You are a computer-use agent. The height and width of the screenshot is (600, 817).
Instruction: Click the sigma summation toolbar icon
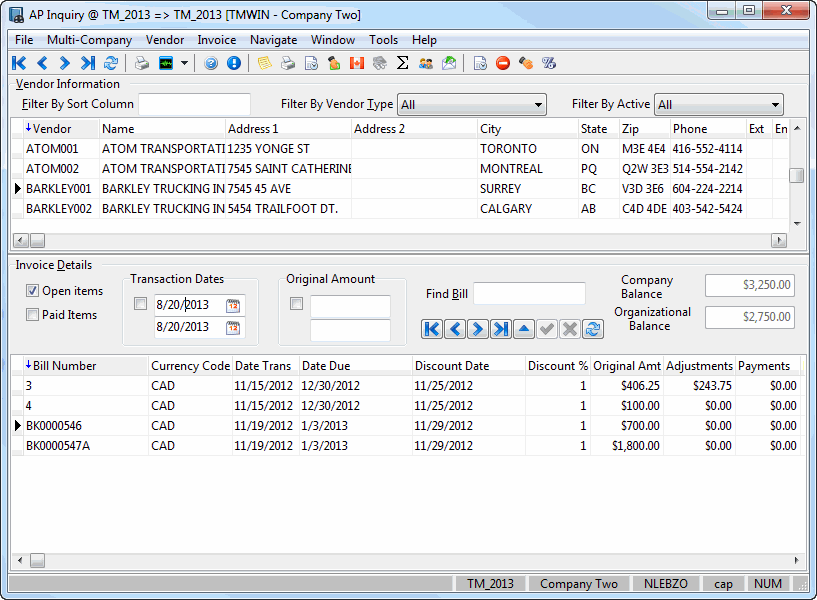[x=403, y=63]
